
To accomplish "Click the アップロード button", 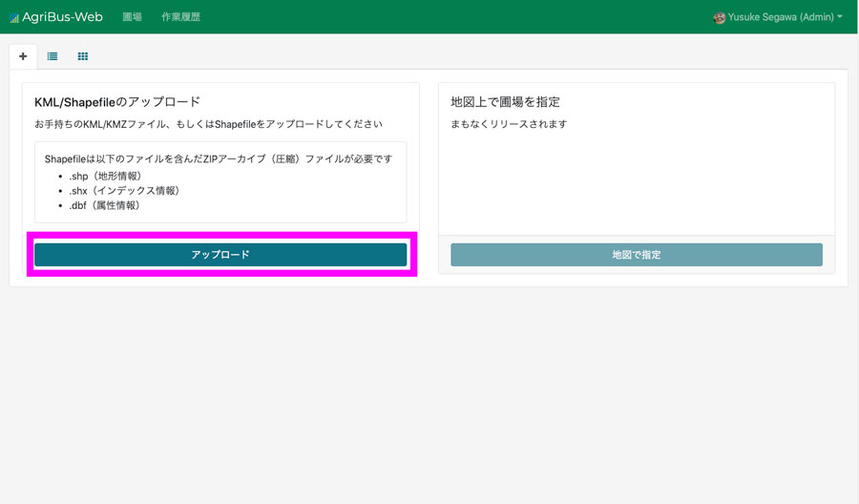I will pyautogui.click(x=220, y=255).
